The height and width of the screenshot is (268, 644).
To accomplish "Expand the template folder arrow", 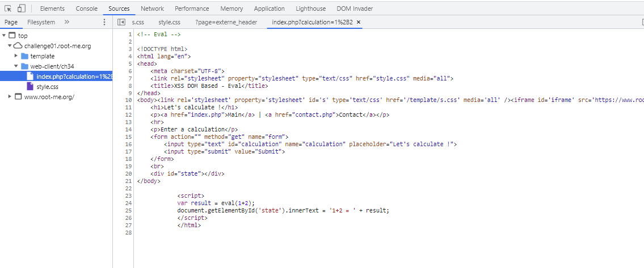I will pyautogui.click(x=16, y=56).
